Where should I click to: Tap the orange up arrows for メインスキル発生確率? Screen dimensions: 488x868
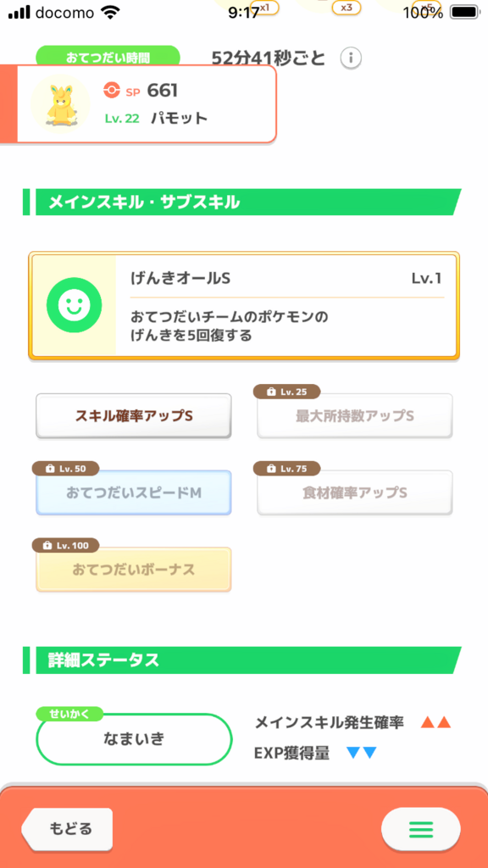436,722
